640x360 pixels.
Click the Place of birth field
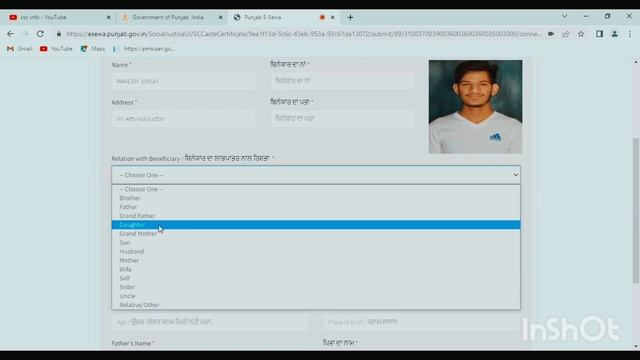tap(422, 322)
